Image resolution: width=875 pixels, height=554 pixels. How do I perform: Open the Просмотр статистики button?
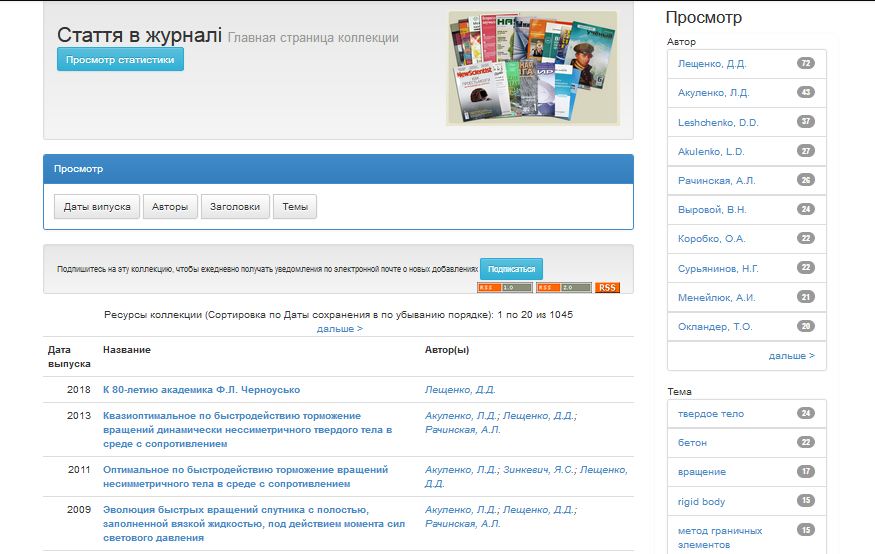[x=120, y=60]
